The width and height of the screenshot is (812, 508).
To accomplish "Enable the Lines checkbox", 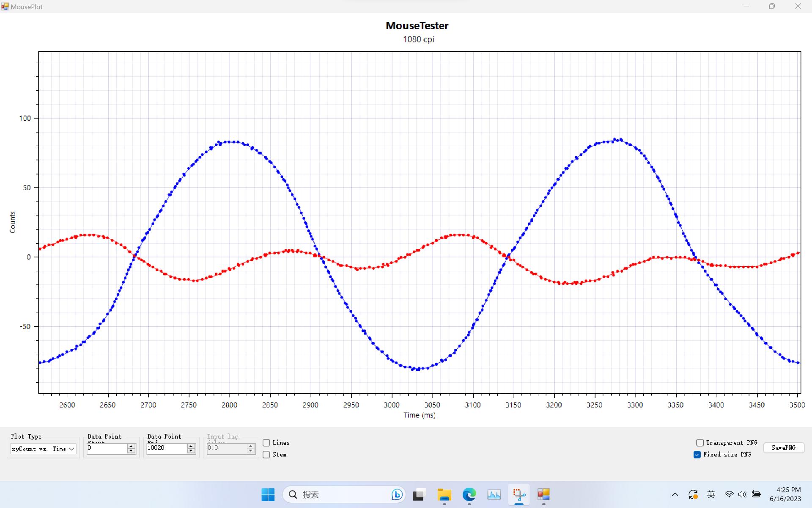I will (266, 443).
